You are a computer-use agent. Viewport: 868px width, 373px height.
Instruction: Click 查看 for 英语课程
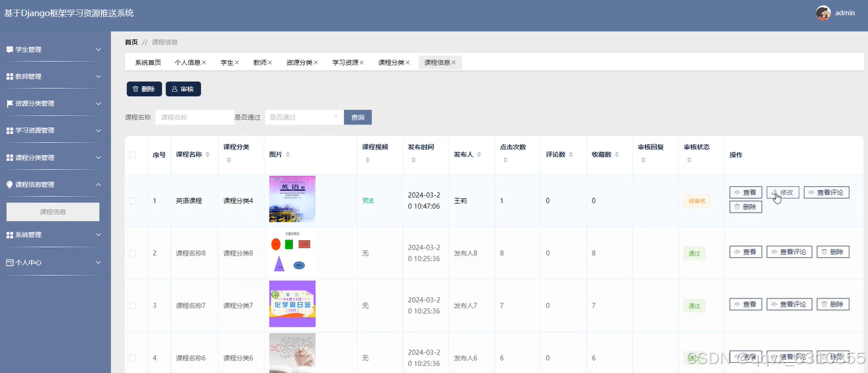pyautogui.click(x=745, y=192)
